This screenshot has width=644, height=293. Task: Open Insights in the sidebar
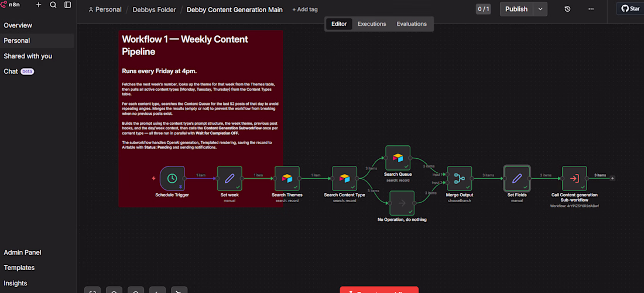(16, 284)
